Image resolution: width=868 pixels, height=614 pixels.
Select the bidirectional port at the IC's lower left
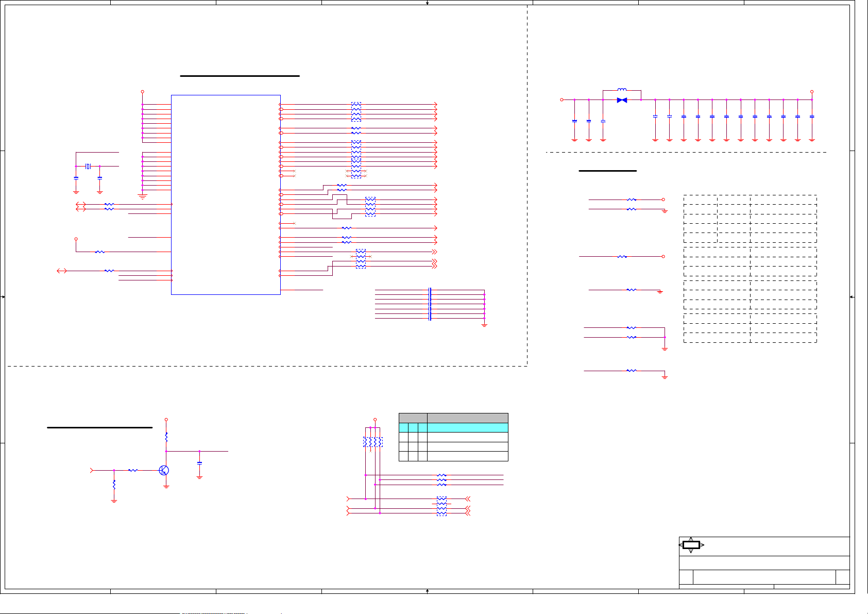click(62, 271)
